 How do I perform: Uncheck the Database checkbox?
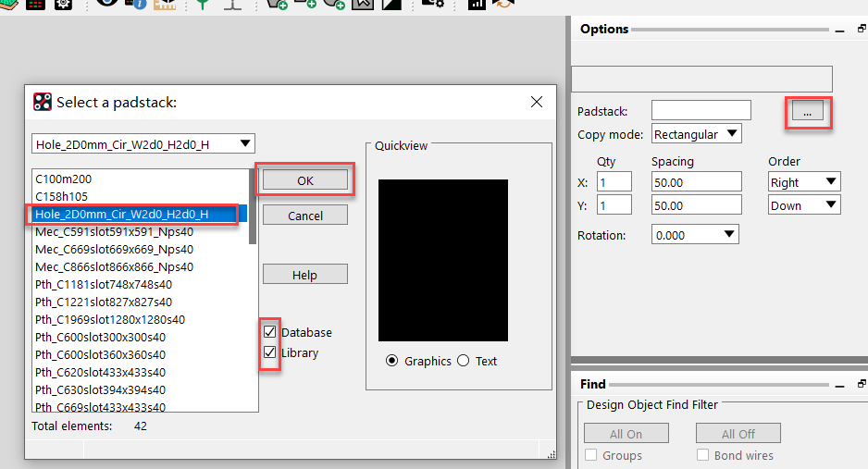pyautogui.click(x=270, y=332)
